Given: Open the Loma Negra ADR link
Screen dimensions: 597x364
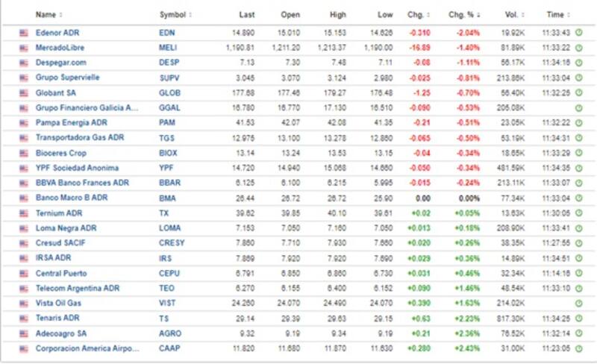Looking at the screenshot, I should click(x=66, y=228).
